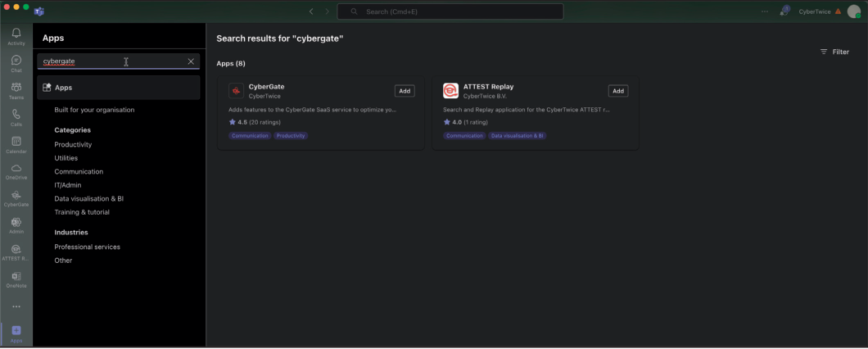Click the Teams logo in title bar
Screen dimensions: 868x349
[x=38, y=11]
